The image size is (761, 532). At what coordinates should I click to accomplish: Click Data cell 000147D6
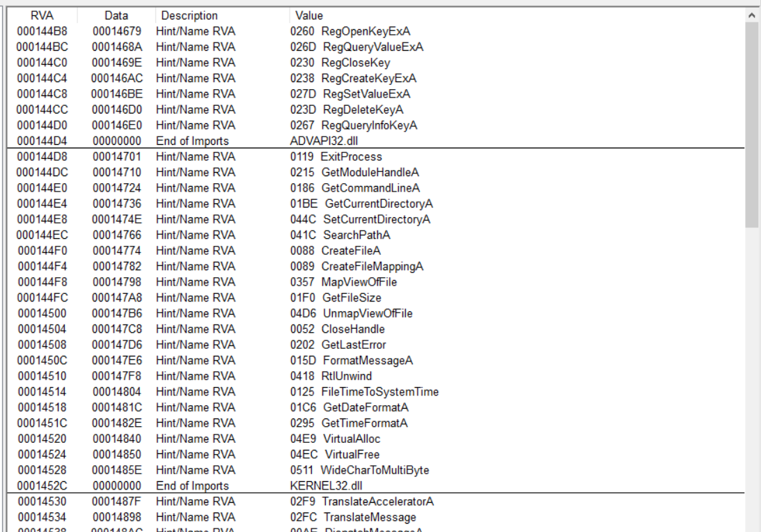point(117,345)
